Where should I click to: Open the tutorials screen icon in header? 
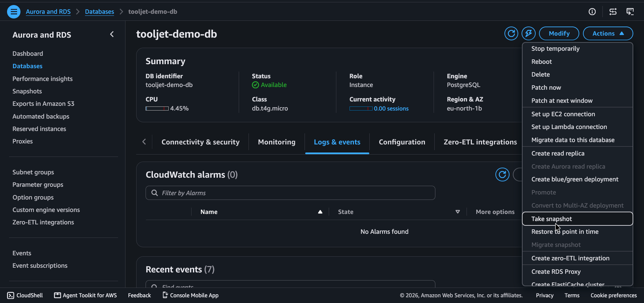pos(630,12)
